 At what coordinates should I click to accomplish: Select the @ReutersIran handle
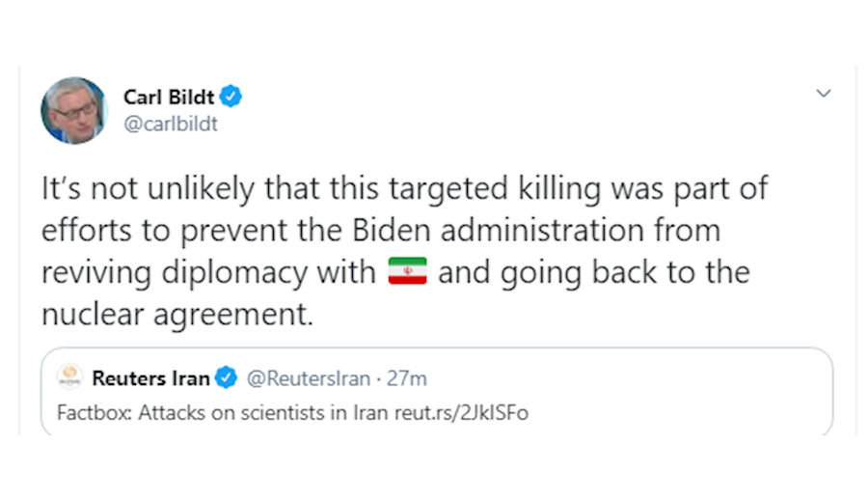pyautogui.click(x=308, y=377)
